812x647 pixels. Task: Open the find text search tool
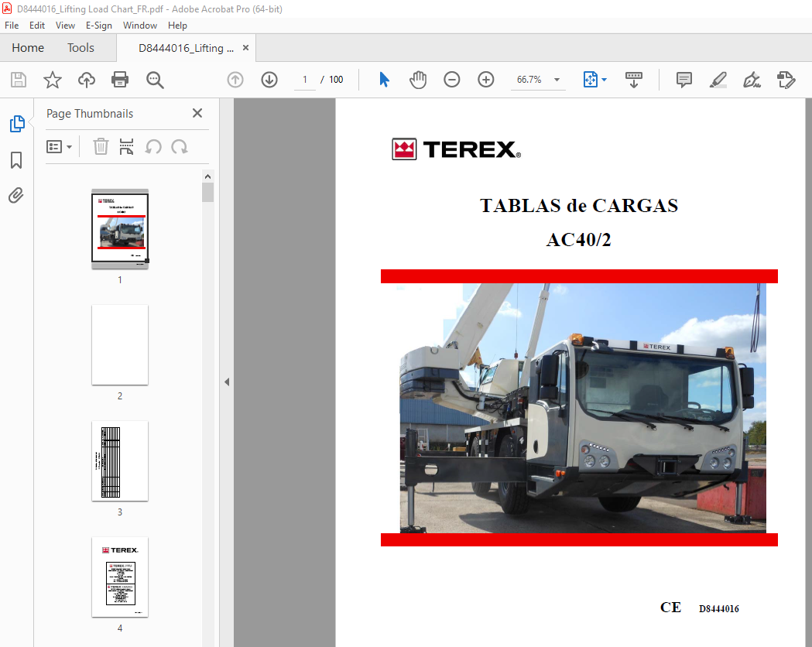click(155, 80)
